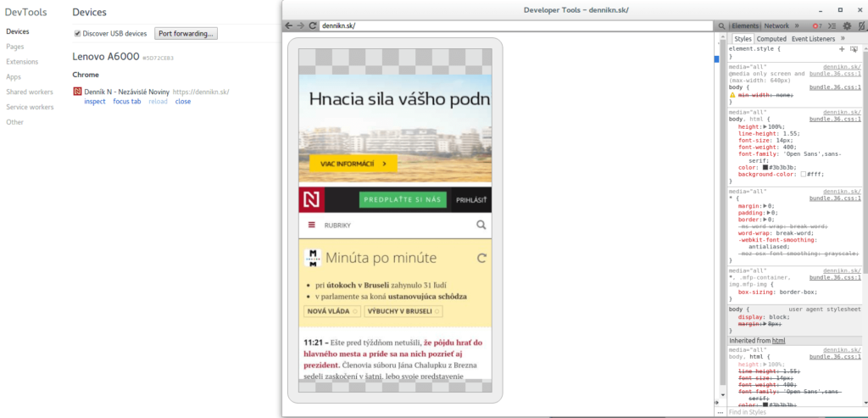
Task: Click the Denník N red logo in the preview
Action: (x=312, y=200)
